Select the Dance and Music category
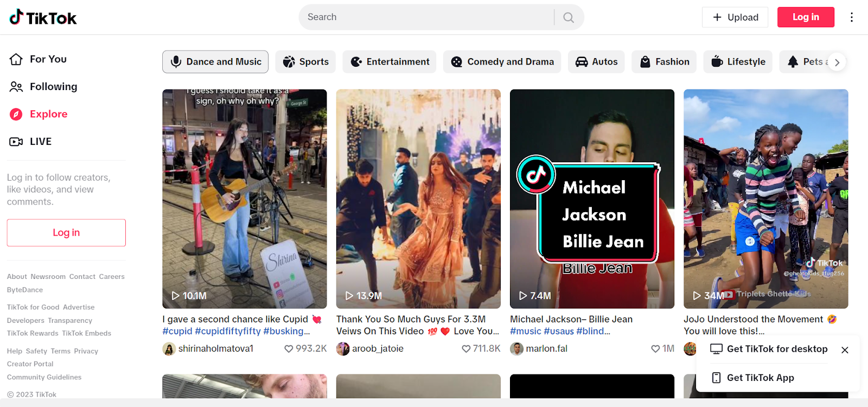 (215, 62)
